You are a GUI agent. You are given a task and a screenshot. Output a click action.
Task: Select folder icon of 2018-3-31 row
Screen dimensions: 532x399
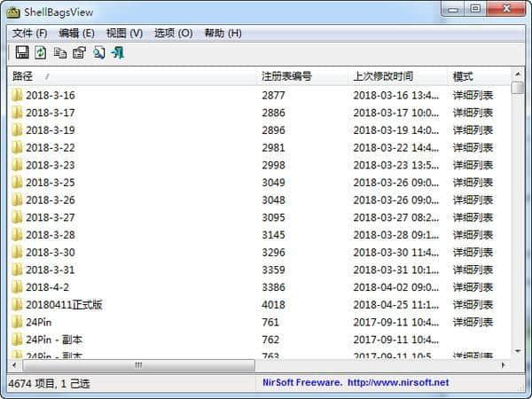(17, 270)
